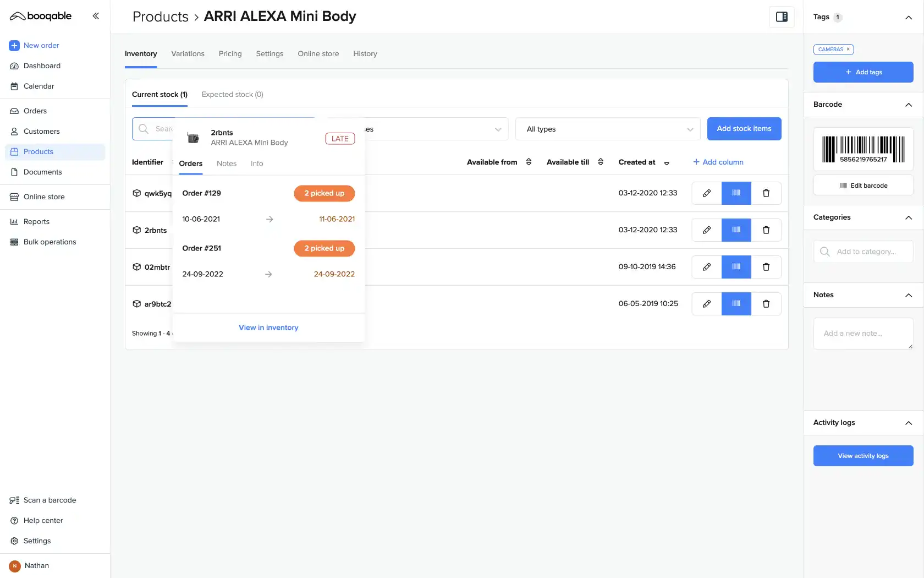Delete stock item qwk5yq with trash icon

tap(766, 193)
